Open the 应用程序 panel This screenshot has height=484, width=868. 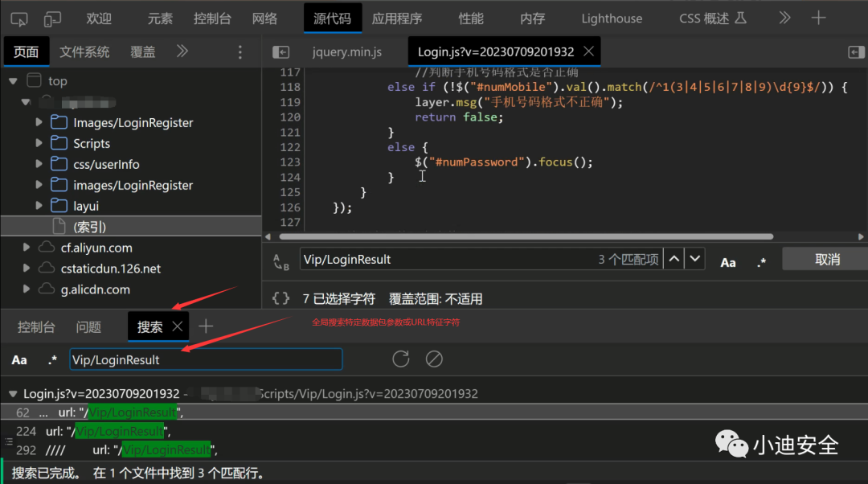coord(397,18)
